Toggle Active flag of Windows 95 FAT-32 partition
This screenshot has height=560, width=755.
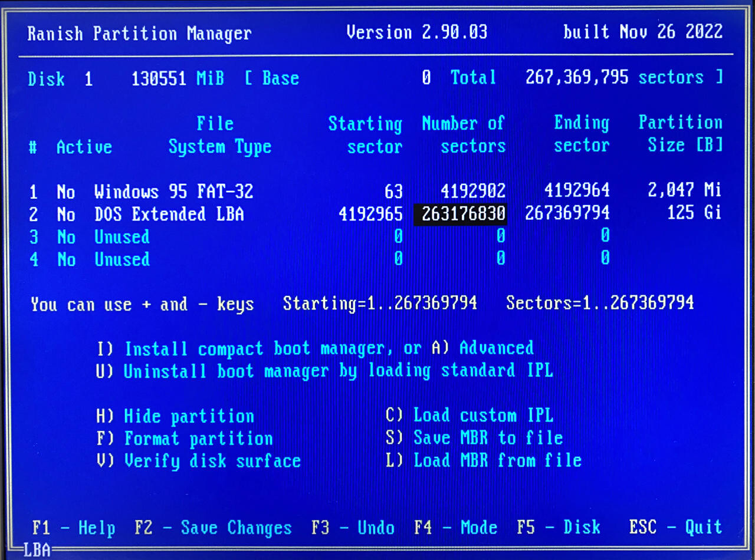click(x=66, y=192)
